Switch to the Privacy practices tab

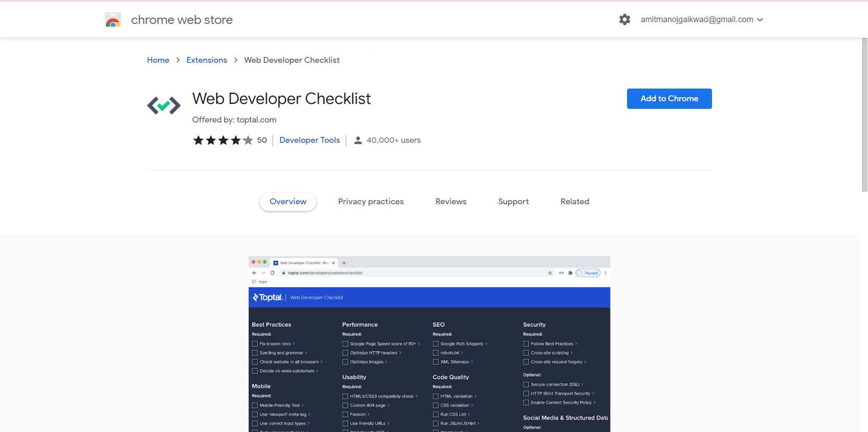(371, 202)
